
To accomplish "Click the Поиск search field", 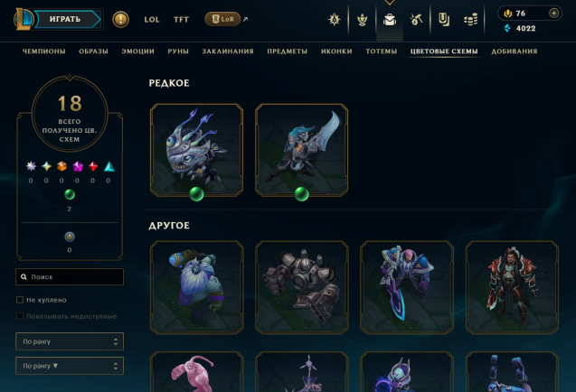I will [x=70, y=276].
